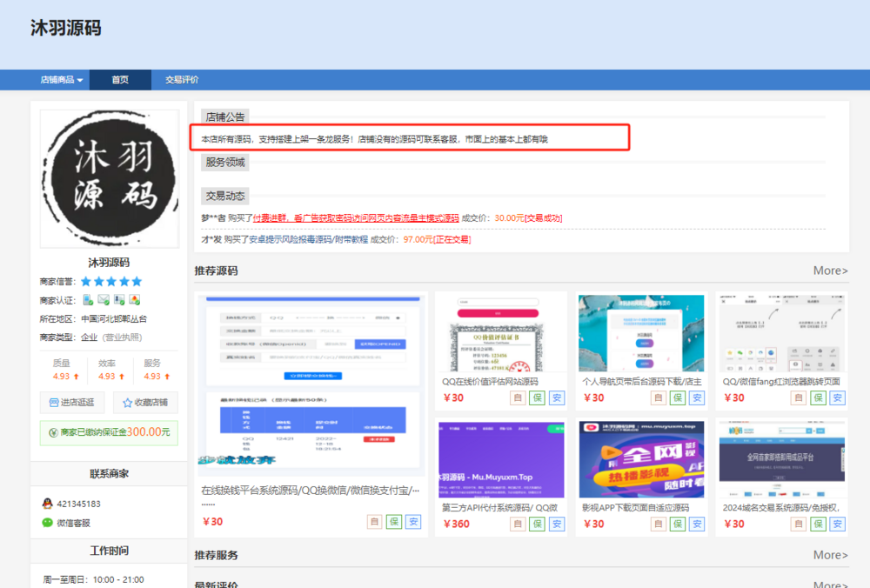
Task: Click the star icon on 收藏店铺
Action: point(128,403)
